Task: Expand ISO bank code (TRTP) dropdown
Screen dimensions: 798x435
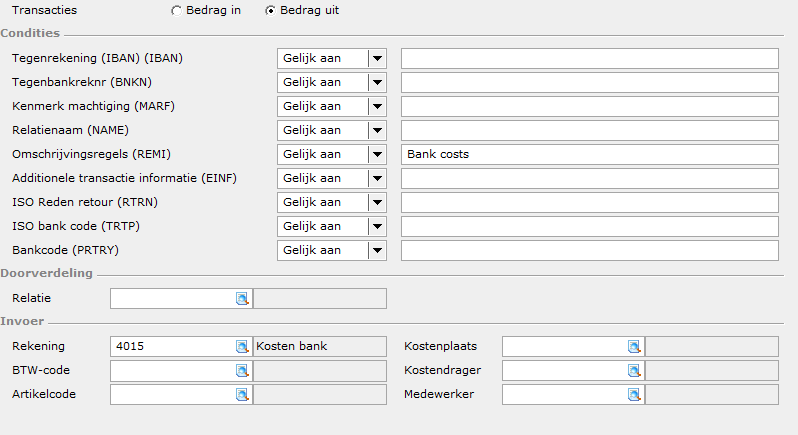Action: [x=377, y=226]
